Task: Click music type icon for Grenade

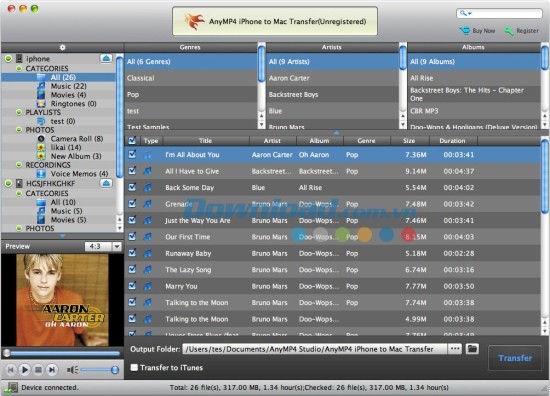Action: coord(148,204)
